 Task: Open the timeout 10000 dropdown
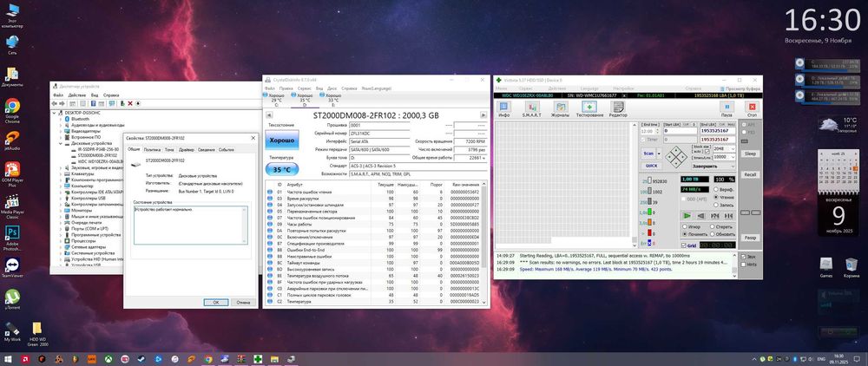pos(733,156)
